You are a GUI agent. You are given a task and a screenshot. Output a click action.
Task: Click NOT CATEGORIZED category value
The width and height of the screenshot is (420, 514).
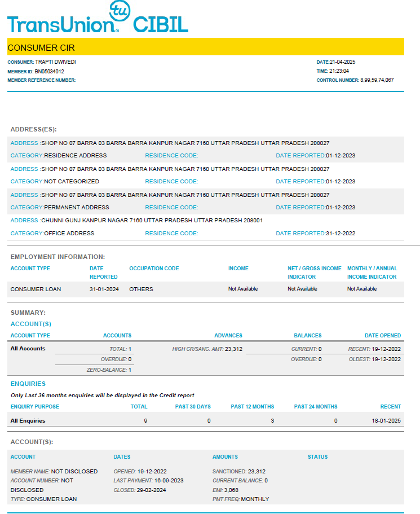point(72,181)
